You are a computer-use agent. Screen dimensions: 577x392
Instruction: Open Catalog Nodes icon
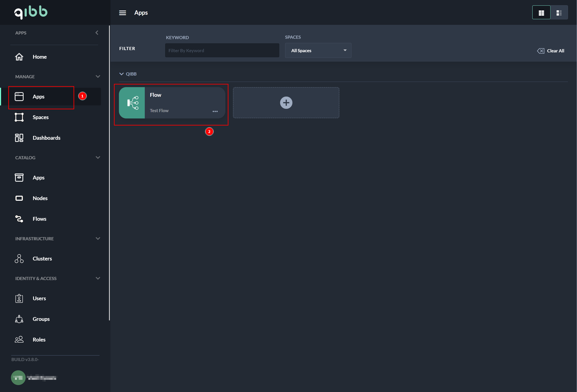19,198
